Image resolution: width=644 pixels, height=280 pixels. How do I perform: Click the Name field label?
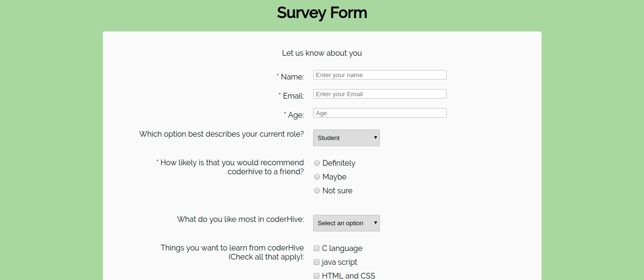(292, 77)
